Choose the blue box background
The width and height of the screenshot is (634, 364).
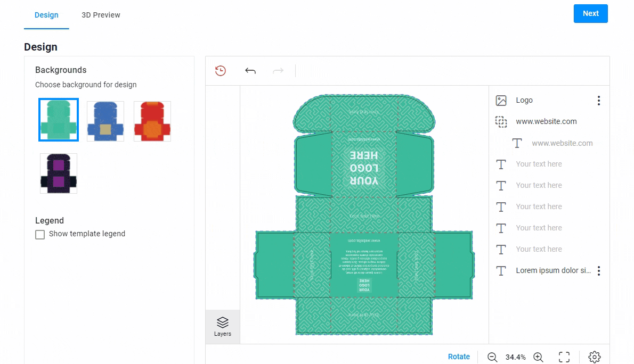(105, 121)
